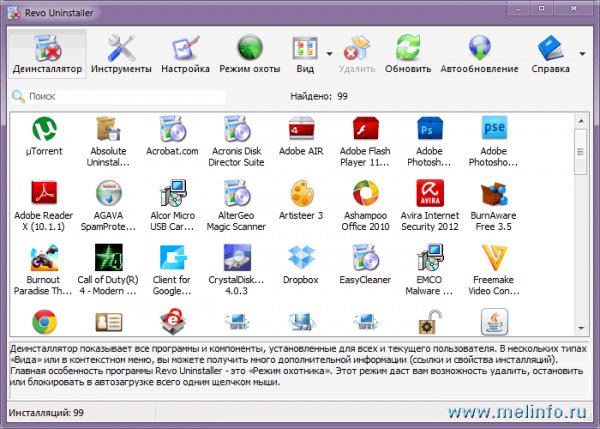Select Dropbox in the list
The height and width of the screenshot is (429, 600).
(x=301, y=265)
